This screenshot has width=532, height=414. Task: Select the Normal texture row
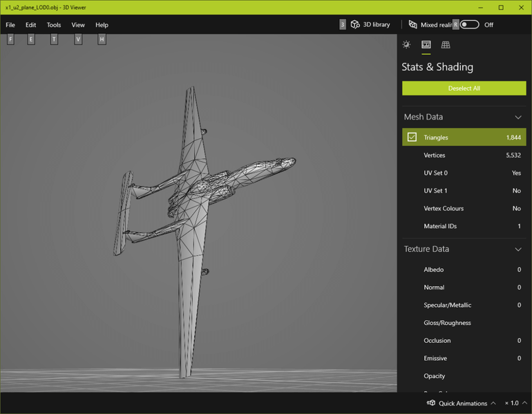tap(464, 287)
